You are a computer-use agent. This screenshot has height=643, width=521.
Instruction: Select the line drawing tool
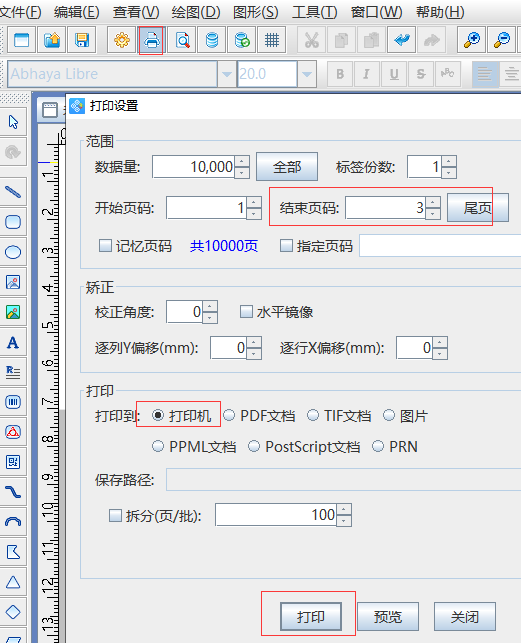pyautogui.click(x=13, y=192)
